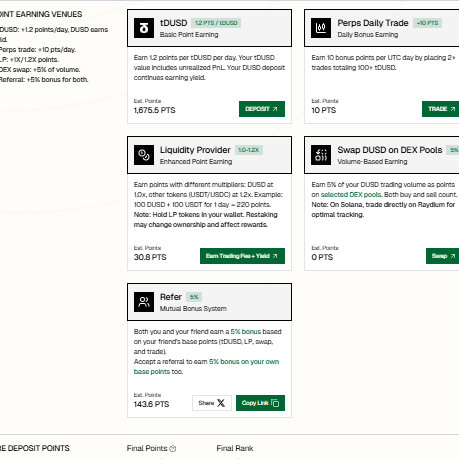Viewport: 459px width, 459px height.
Task: Click the 'Refer' card title
Action: tap(171, 297)
